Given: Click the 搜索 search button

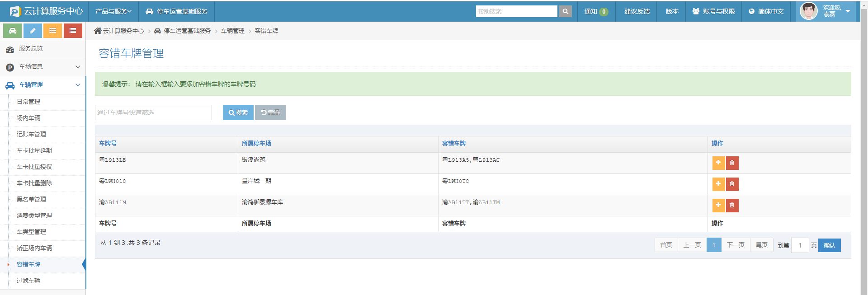Looking at the screenshot, I should tap(238, 112).
